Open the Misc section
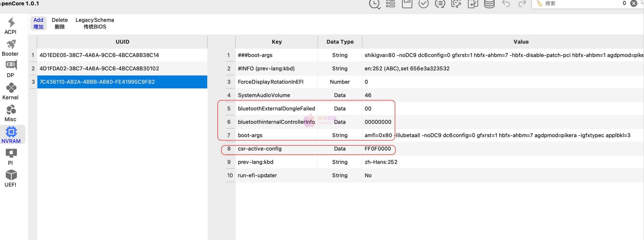Viewport: 644px width, 240px height. pyautogui.click(x=11, y=113)
